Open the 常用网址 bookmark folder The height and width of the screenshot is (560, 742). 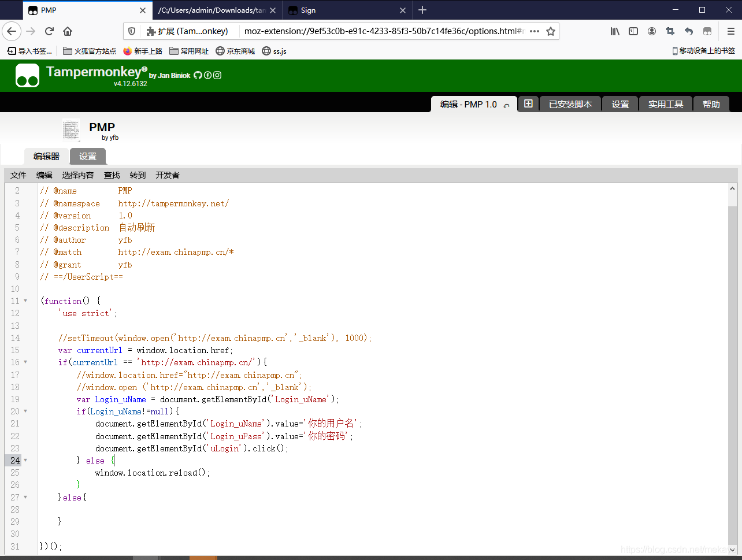189,51
